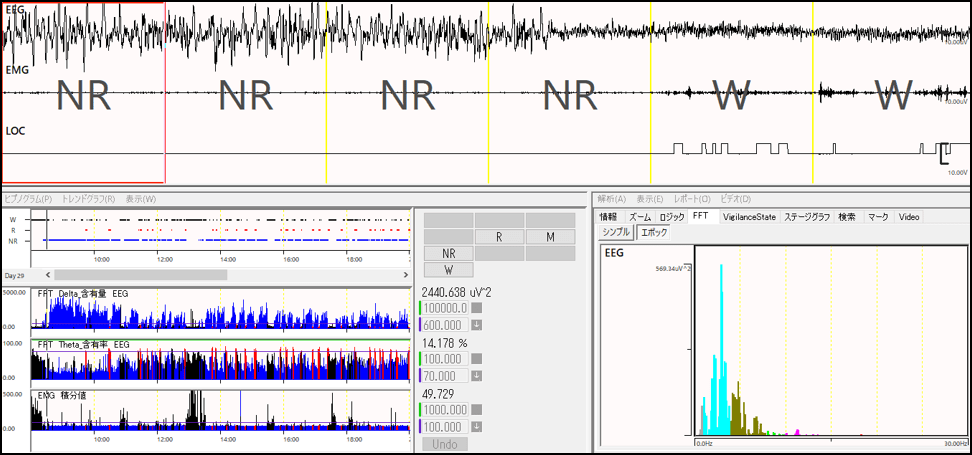
Task: Click the Delta upper threshold field 100000.0
Action: 444,309
